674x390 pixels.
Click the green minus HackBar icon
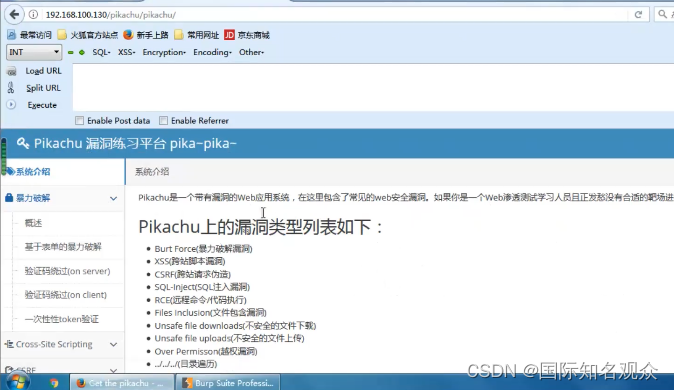(x=70, y=52)
